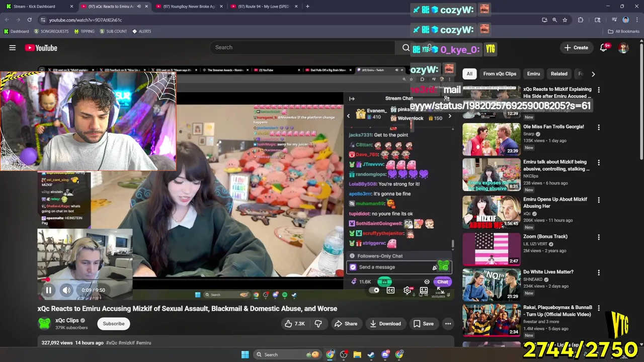Save the video to a playlist
The image size is (644, 362).
point(423,324)
